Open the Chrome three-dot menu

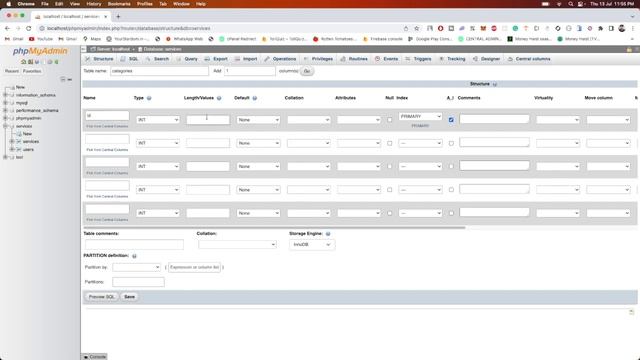pyautogui.click(x=633, y=28)
